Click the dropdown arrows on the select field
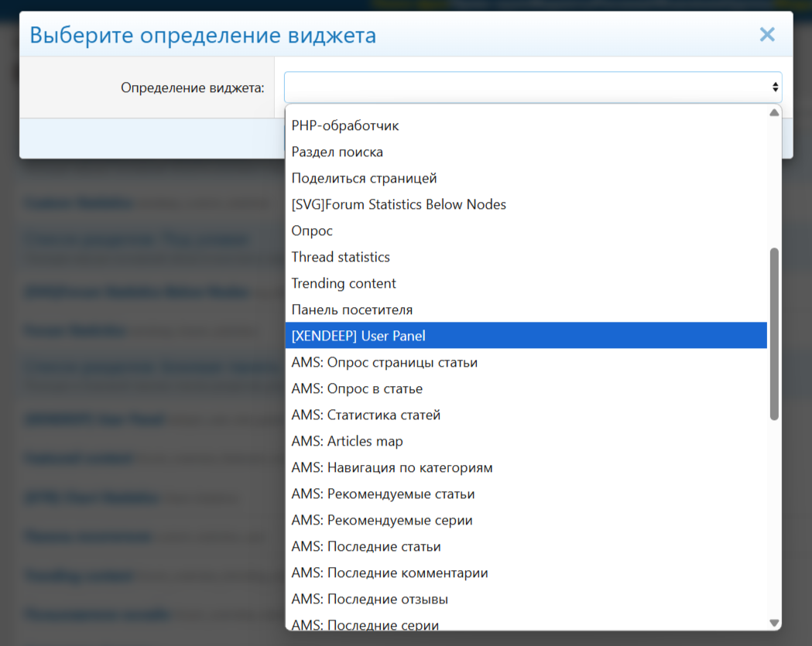812x646 pixels. tap(774, 87)
